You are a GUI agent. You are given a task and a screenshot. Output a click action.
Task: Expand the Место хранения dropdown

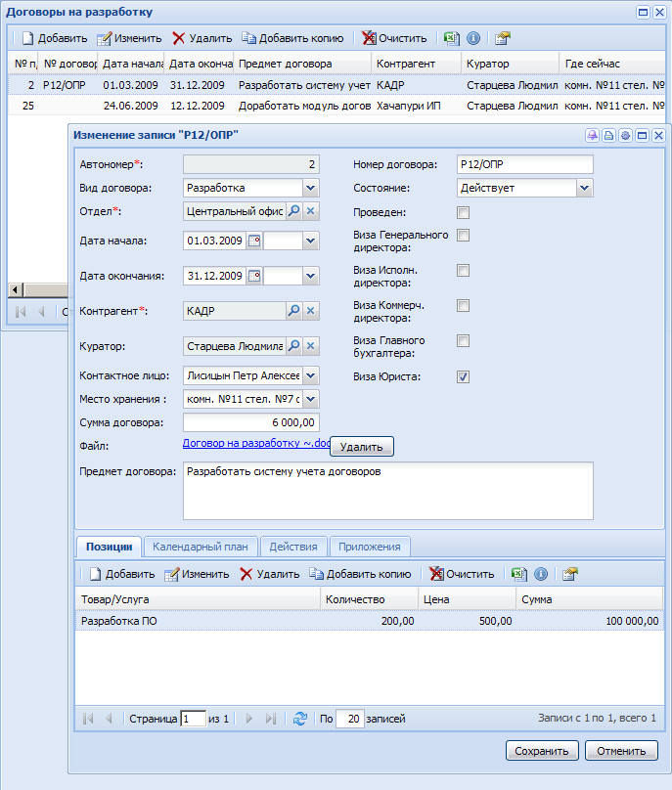310,399
